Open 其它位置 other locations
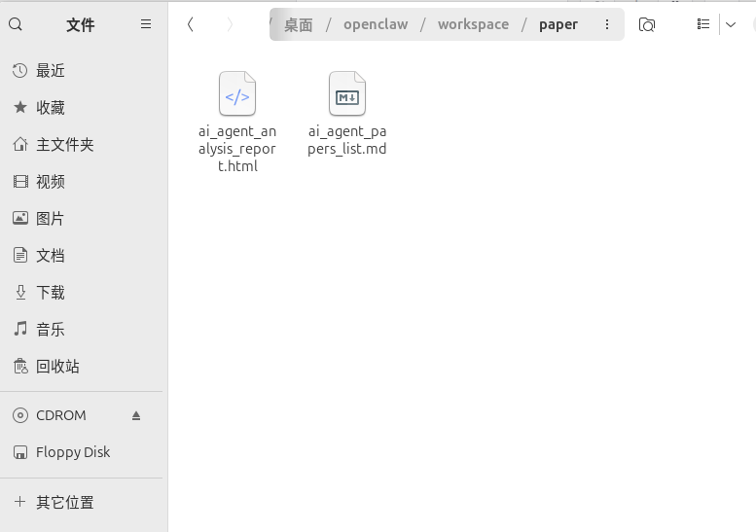756x532 pixels. [x=65, y=503]
